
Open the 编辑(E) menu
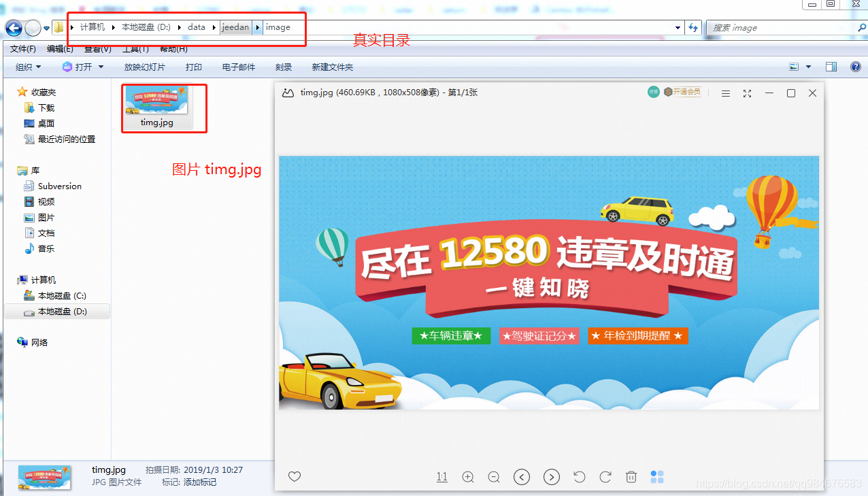coord(60,49)
